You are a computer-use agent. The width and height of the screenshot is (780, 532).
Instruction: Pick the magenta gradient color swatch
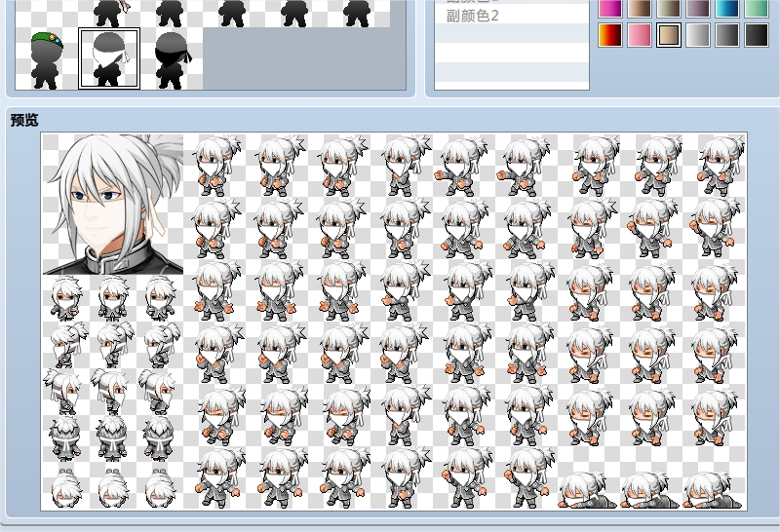[610, 8]
